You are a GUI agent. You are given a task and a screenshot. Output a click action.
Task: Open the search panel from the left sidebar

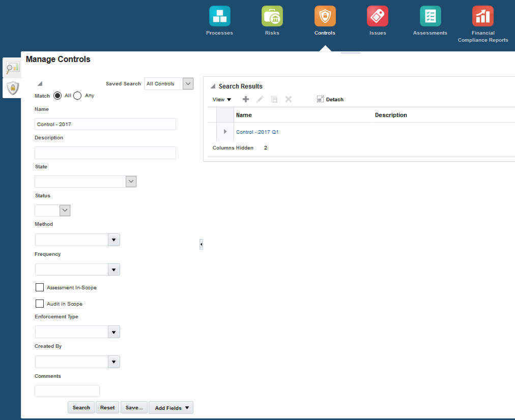(11, 67)
